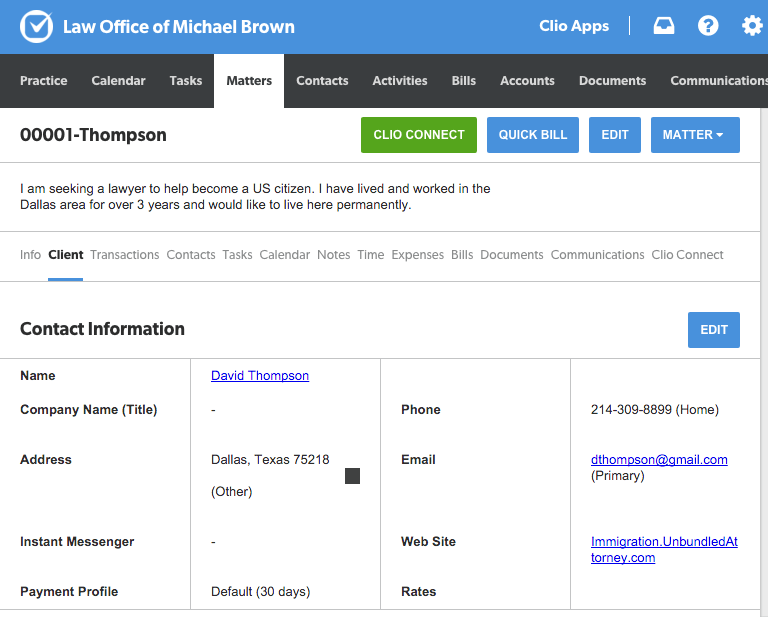Select the Client sub-tab
The image size is (768, 617).
click(x=66, y=255)
